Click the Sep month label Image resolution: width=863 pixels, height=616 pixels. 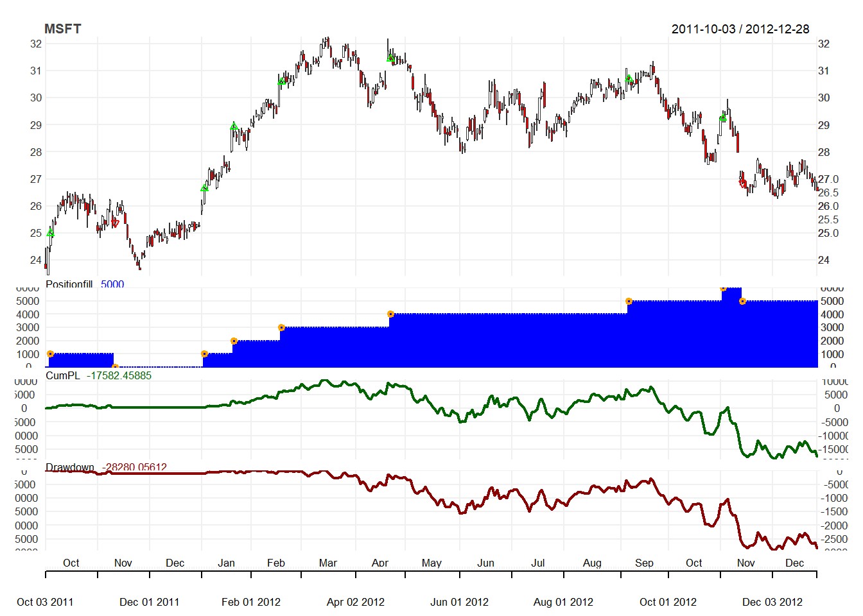coord(644,563)
